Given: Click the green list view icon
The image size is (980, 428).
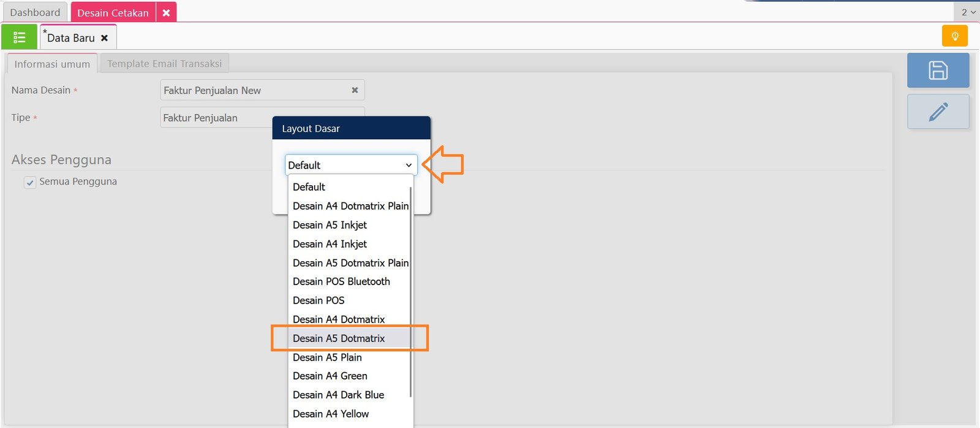Looking at the screenshot, I should 19,37.
